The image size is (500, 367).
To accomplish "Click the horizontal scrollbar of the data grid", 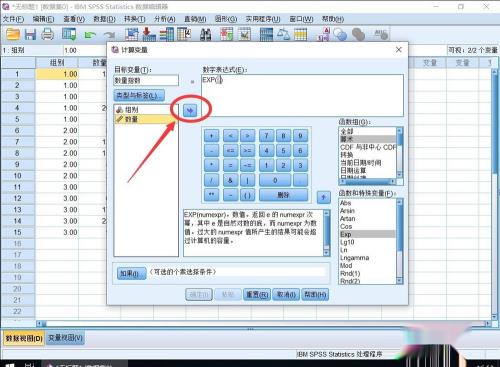I will click(x=263, y=324).
